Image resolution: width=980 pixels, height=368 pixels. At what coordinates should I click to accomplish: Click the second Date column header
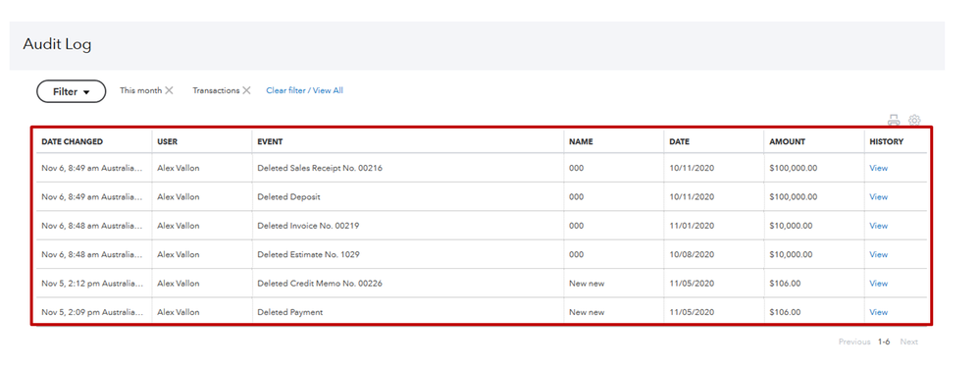coord(680,142)
